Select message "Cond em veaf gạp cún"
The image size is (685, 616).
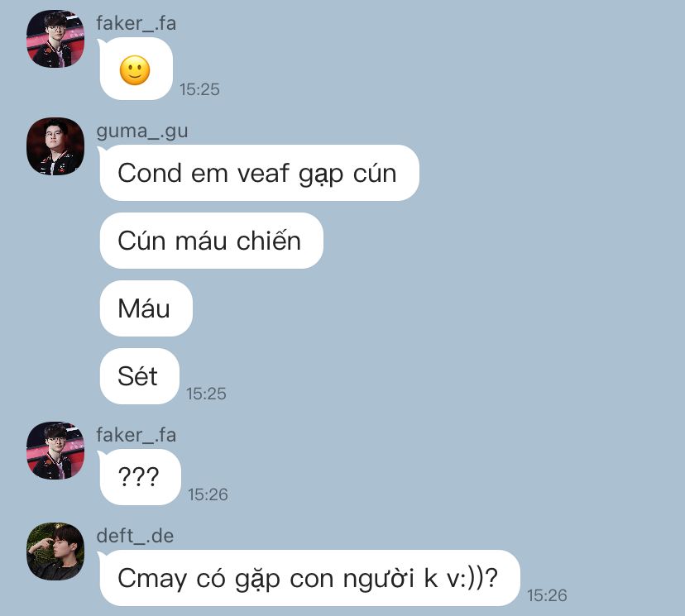pos(260,173)
